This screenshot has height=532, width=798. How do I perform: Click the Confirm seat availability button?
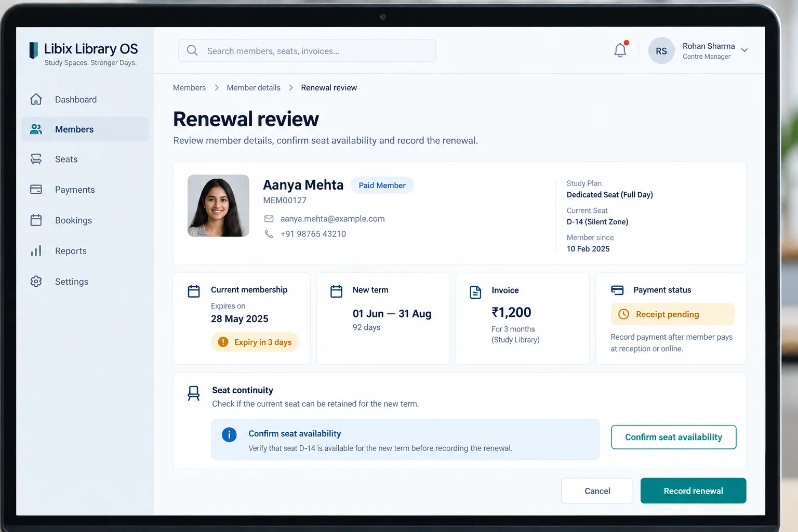tap(673, 437)
